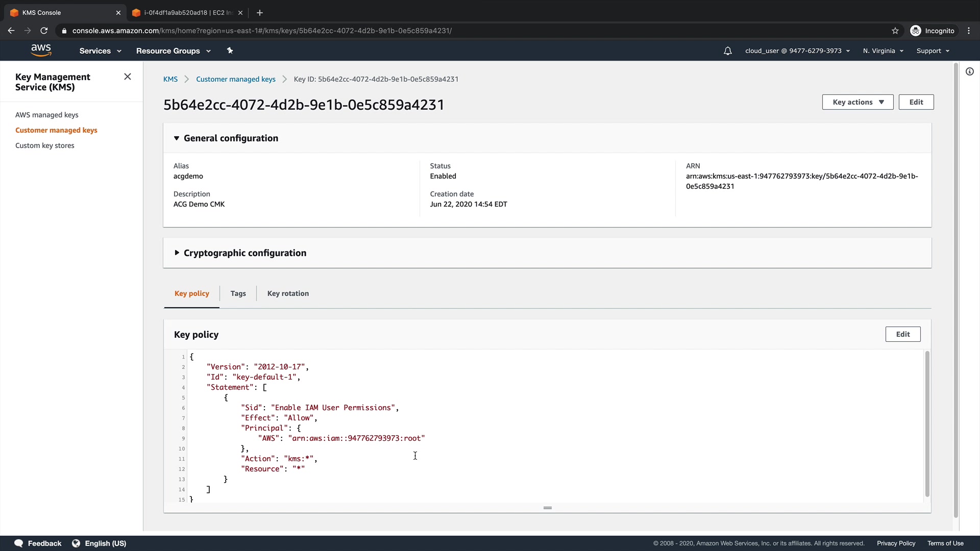Click the pin shortcuts icon in navbar
980x551 pixels.
(230, 51)
